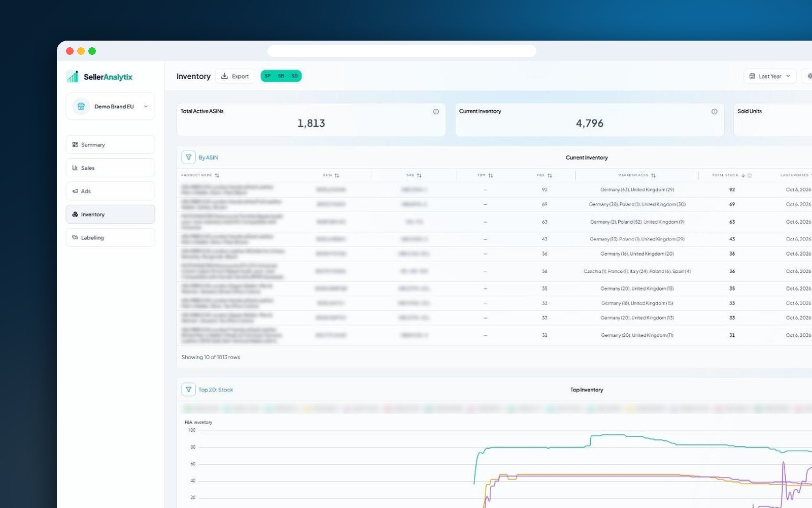This screenshot has width=812, height=508.
Task: Open the Current Inventory info icon
Action: (715, 111)
